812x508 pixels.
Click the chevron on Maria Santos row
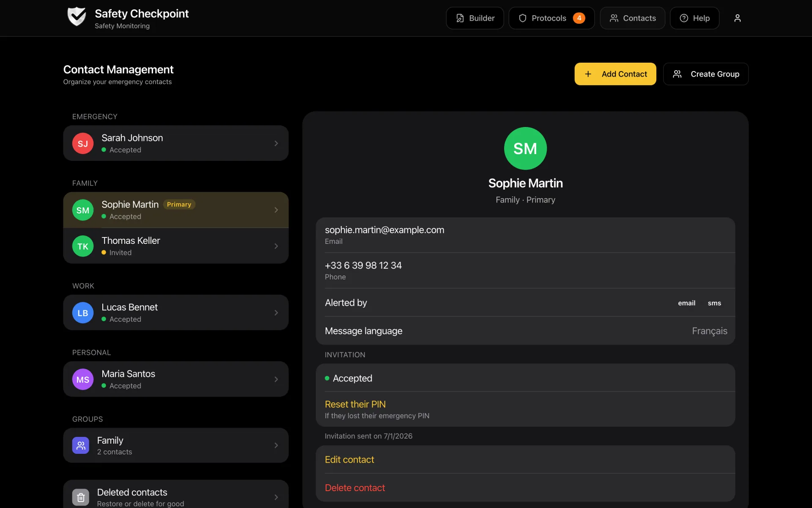pos(276,379)
